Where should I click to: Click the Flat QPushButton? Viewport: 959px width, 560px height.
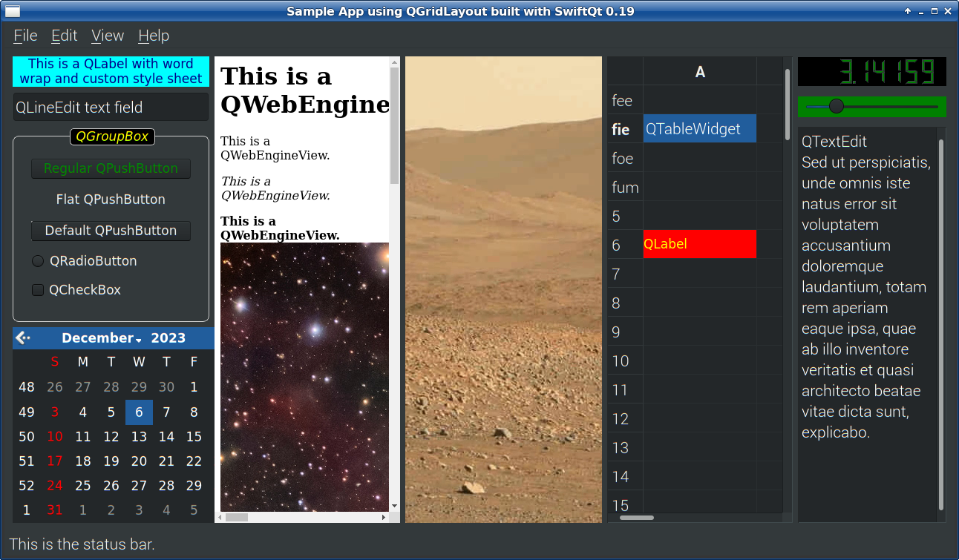click(111, 200)
